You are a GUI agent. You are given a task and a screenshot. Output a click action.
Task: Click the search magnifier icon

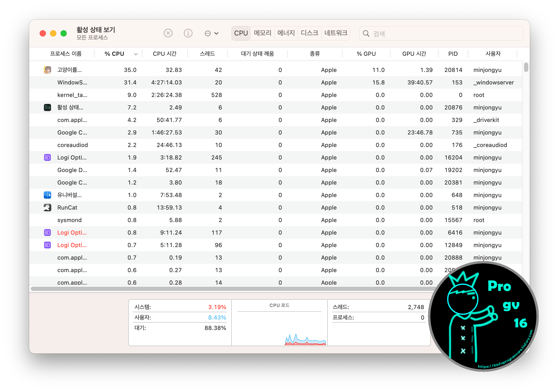(x=366, y=34)
